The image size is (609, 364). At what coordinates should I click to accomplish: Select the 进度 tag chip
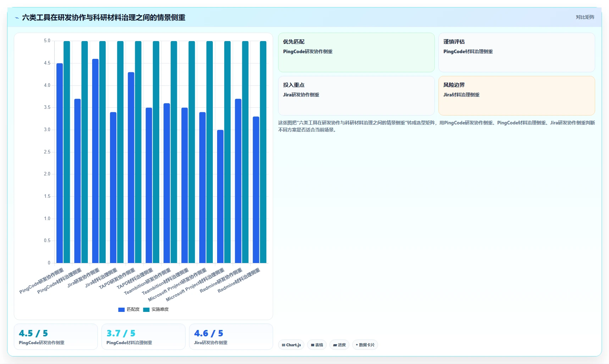coord(339,345)
